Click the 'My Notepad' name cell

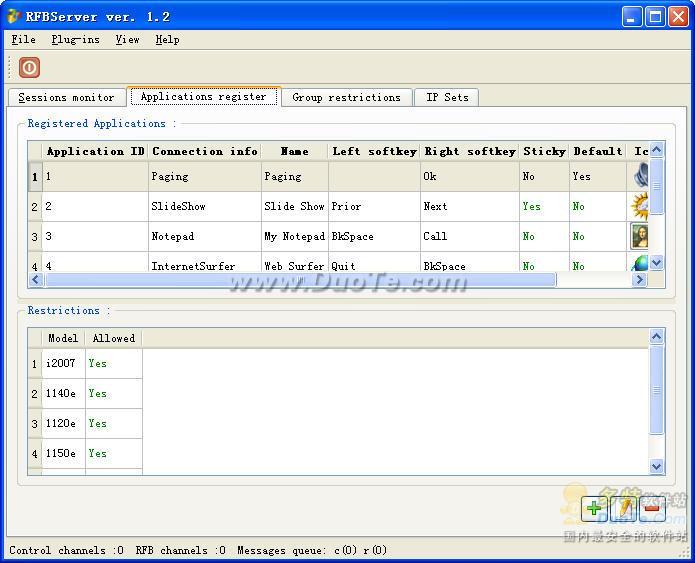point(295,237)
